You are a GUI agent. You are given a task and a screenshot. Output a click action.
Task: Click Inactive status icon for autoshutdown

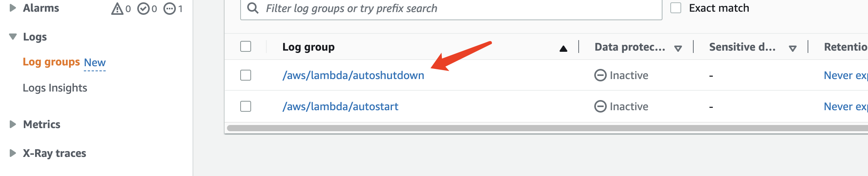point(600,75)
